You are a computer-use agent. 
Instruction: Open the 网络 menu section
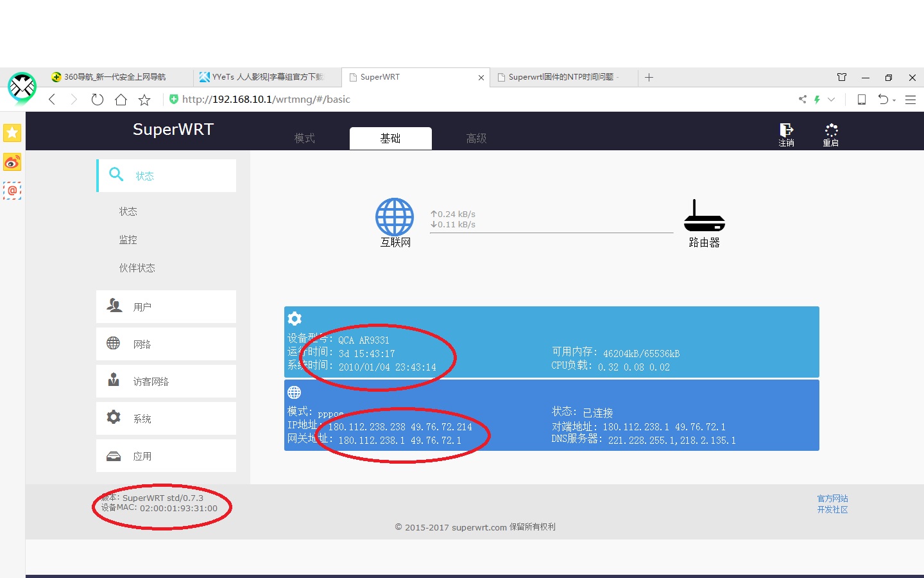tap(166, 344)
